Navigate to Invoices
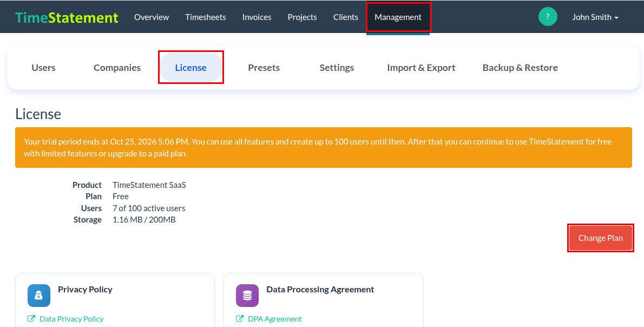The image size is (644, 327). (257, 17)
